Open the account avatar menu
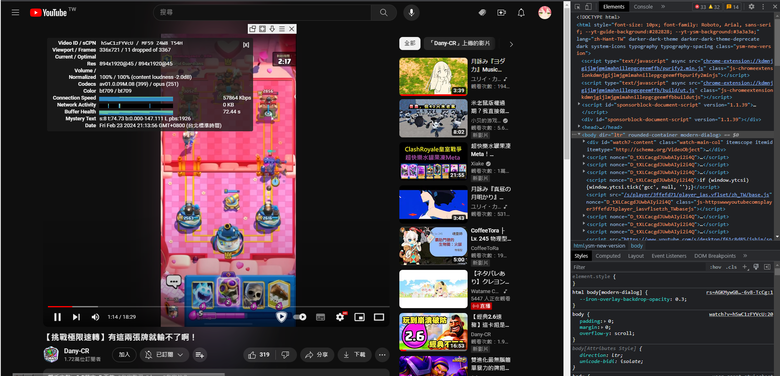This screenshot has width=780, height=376. point(545,12)
